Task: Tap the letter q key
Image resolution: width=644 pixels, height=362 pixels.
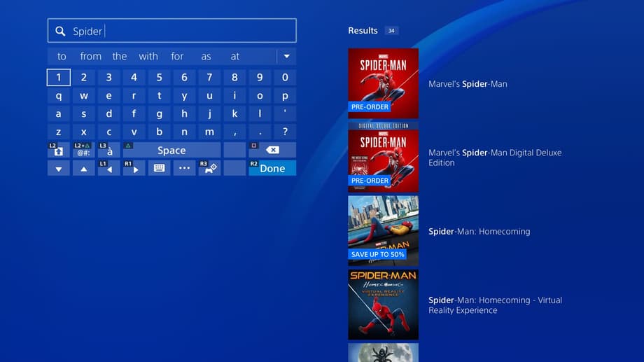Action: tap(58, 96)
